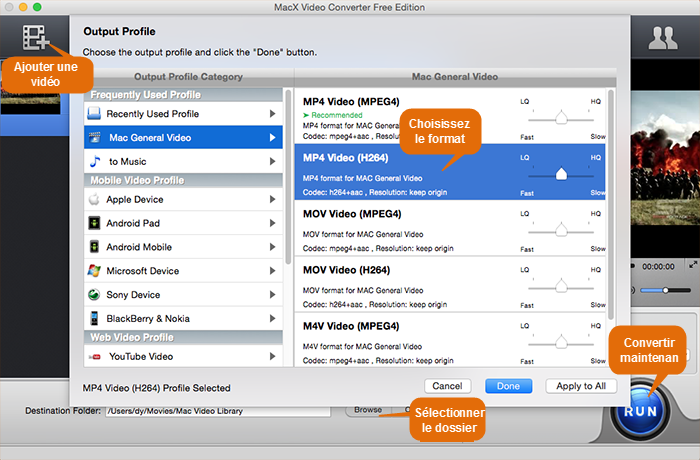Choose the Sony Device category
The width and height of the screenshot is (700, 460).
click(x=183, y=294)
